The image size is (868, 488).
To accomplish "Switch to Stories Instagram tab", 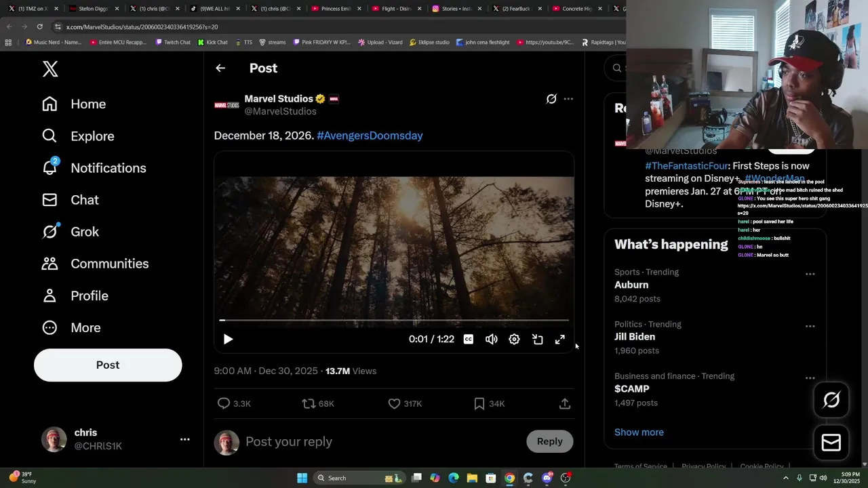I will click(x=457, y=9).
